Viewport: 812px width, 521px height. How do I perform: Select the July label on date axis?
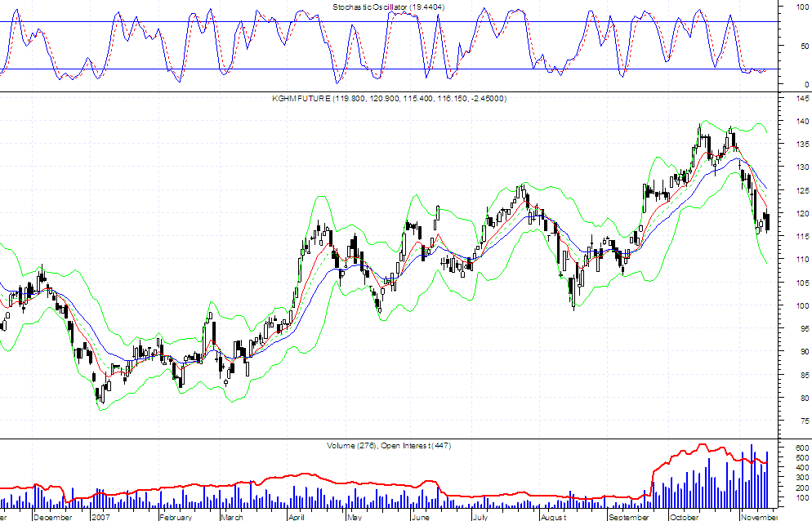click(x=480, y=517)
